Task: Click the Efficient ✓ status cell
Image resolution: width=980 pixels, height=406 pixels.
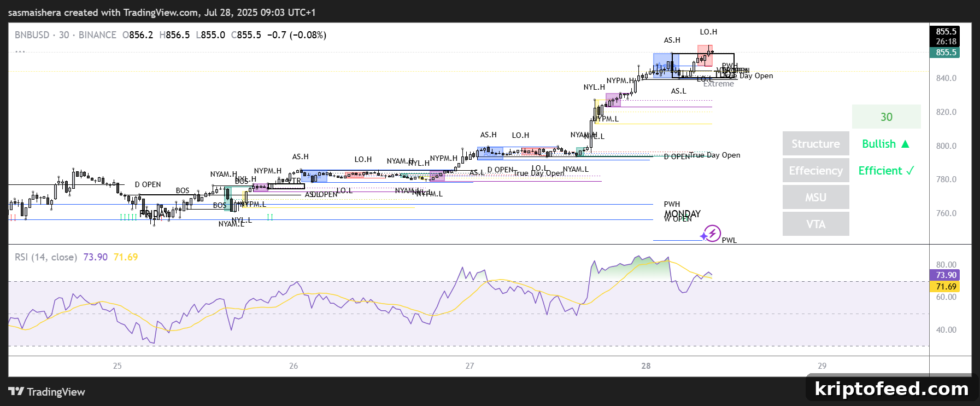Action: tap(886, 171)
